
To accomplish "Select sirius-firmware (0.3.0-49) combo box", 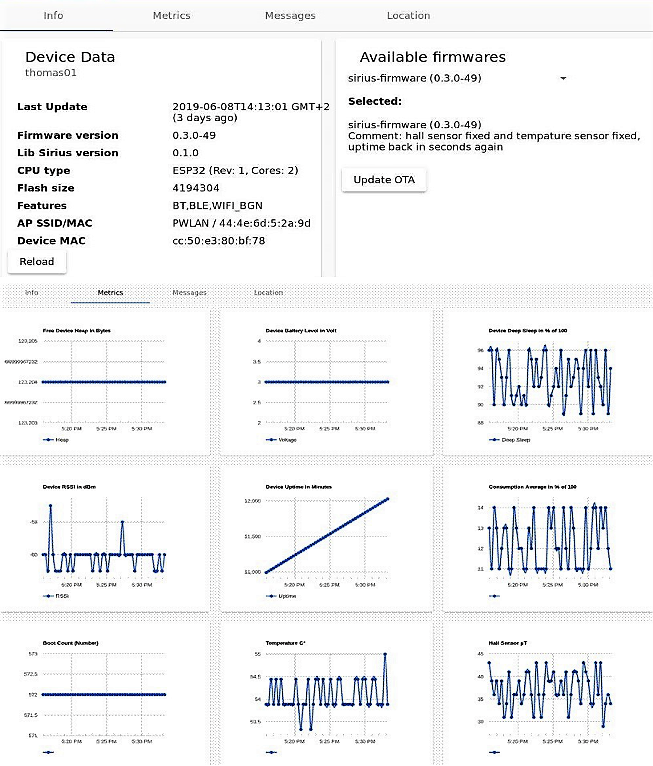I will [457, 78].
